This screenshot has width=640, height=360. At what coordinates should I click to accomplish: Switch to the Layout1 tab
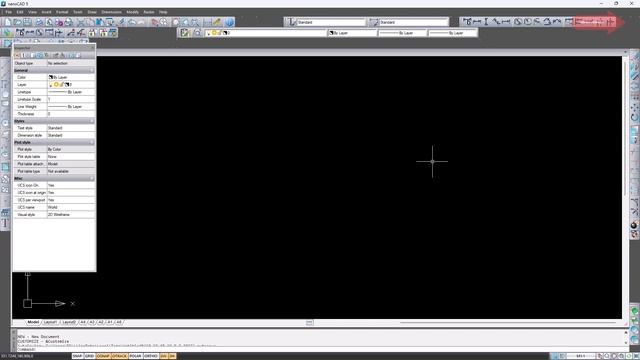click(x=50, y=322)
